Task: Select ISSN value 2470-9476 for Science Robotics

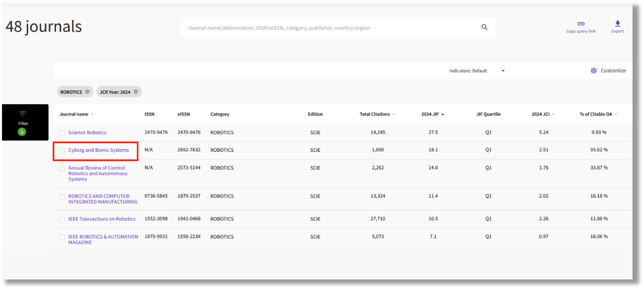Action: 156,133
